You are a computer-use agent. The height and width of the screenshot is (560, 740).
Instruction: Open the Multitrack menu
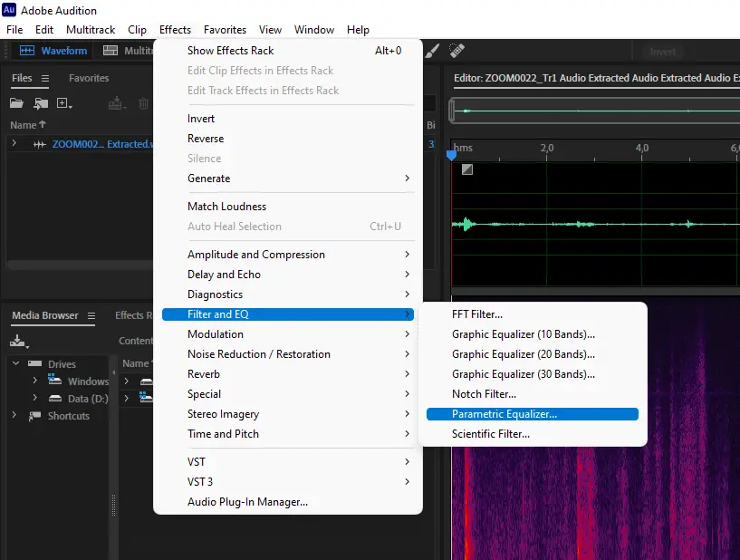[x=91, y=30]
